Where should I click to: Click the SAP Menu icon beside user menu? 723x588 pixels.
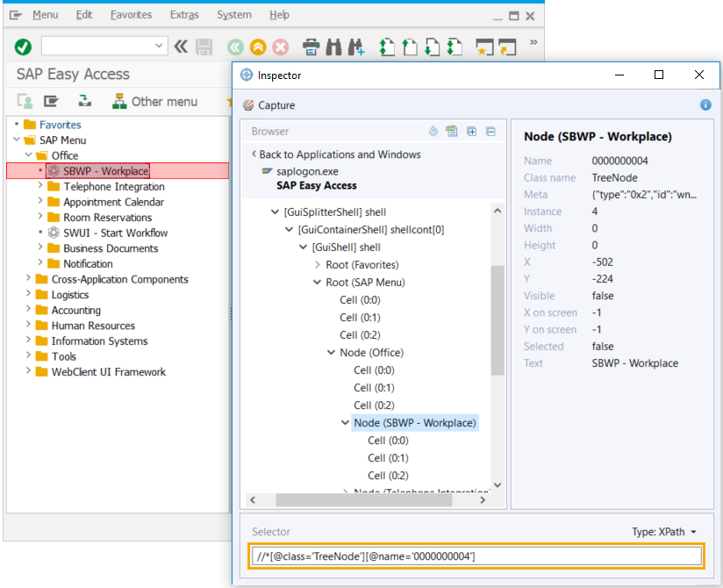pyautogui.click(x=51, y=101)
